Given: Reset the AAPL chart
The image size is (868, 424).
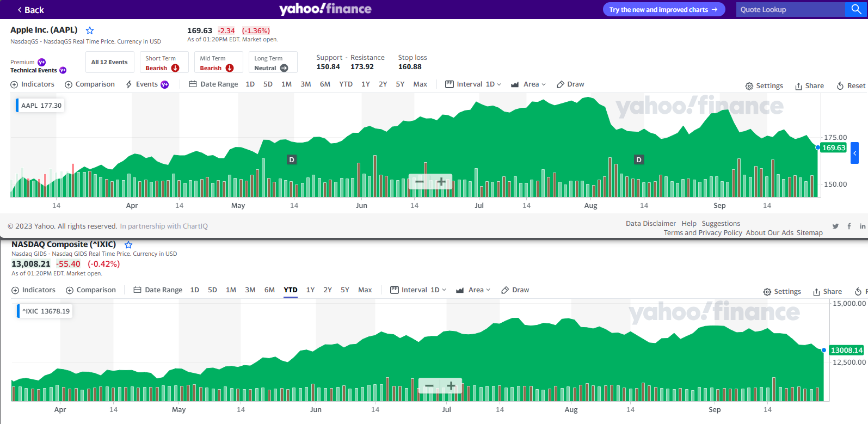Looking at the screenshot, I should [851, 86].
